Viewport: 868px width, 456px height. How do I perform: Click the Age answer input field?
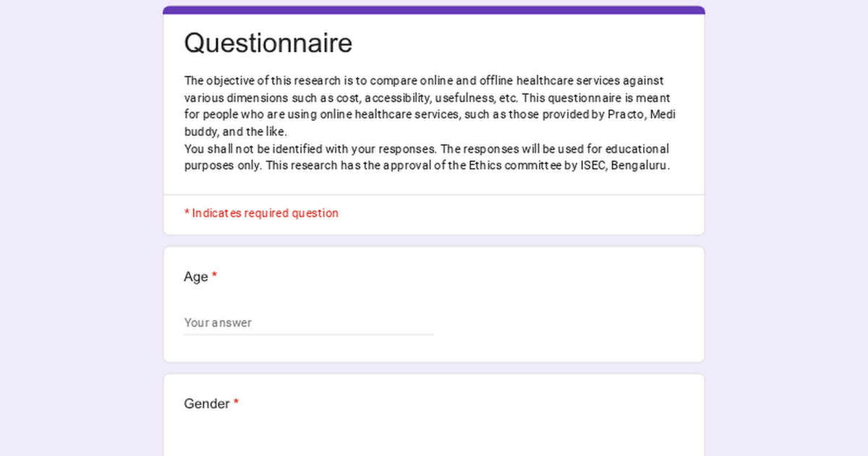point(308,323)
